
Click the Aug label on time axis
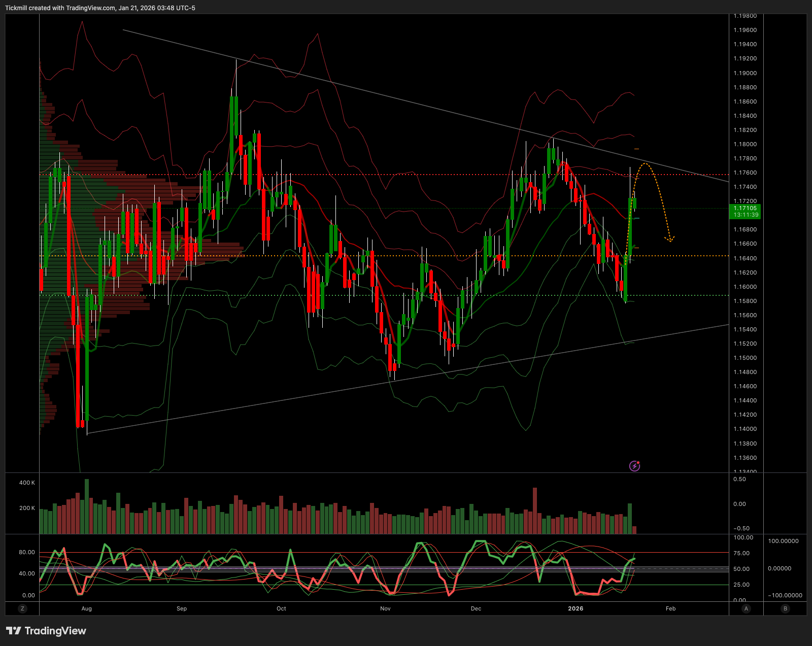point(87,608)
